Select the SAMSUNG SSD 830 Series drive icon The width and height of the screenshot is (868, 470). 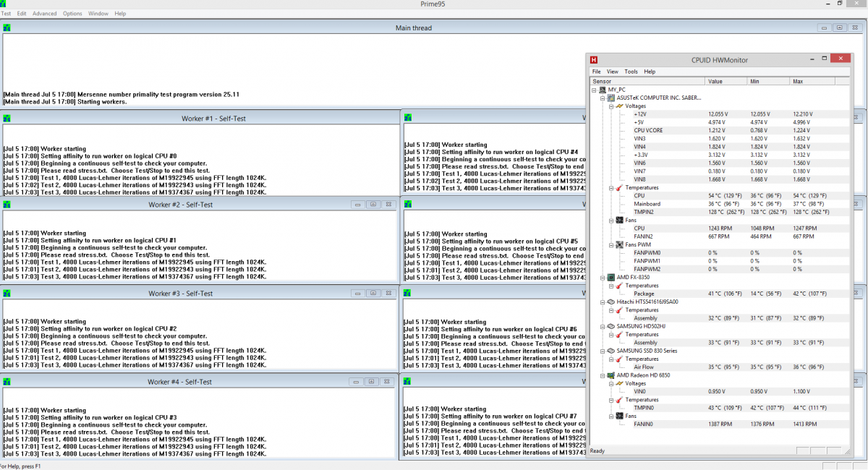tap(610, 351)
